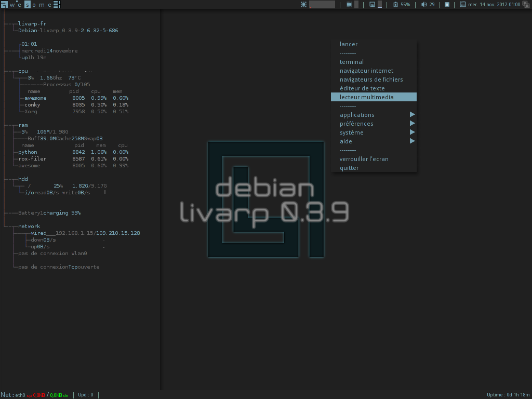Click 'Debian-livarp_0.3.9-2.6.32-5-686' line

click(x=68, y=31)
